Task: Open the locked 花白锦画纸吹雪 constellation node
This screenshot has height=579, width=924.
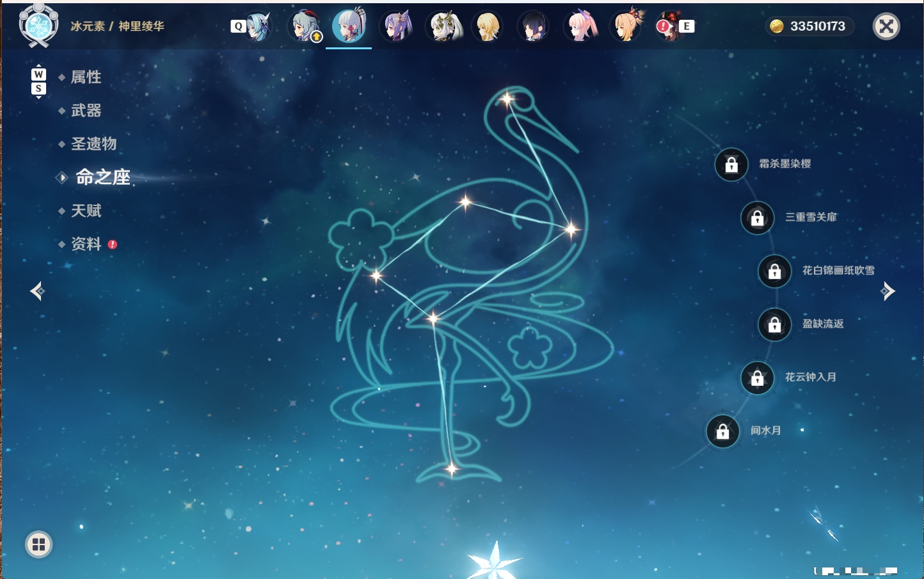Action: [x=774, y=271]
